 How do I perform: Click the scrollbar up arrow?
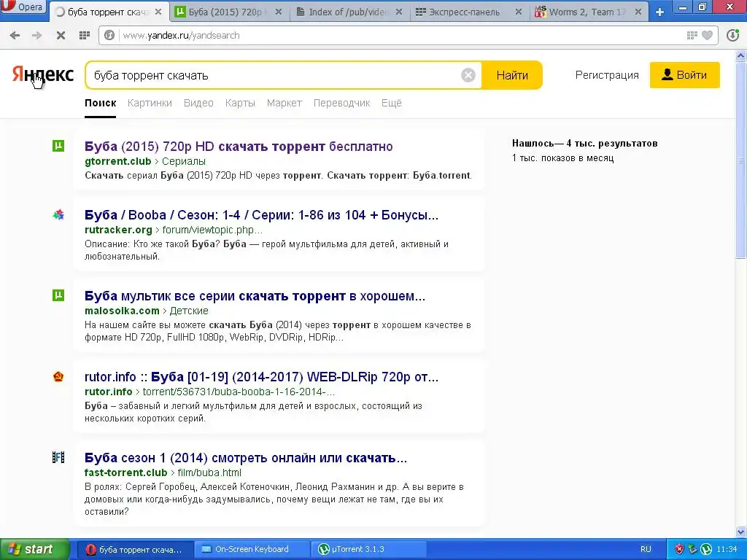741,55
